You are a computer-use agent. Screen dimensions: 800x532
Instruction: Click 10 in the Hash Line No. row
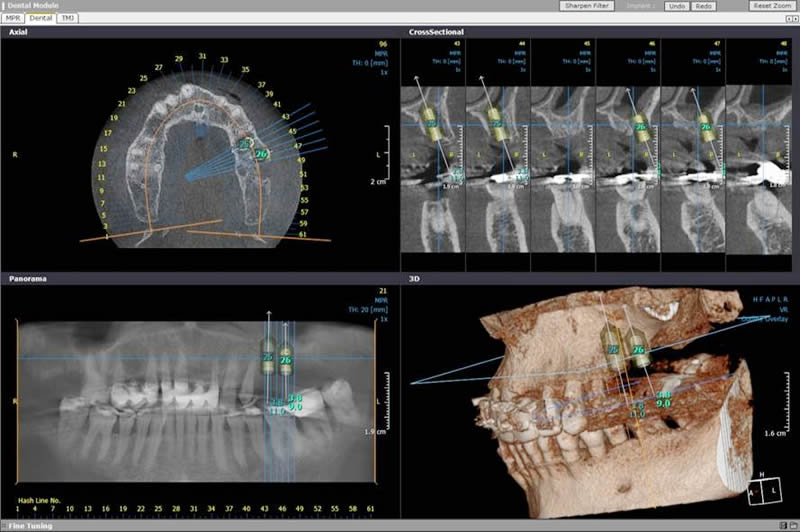click(x=70, y=509)
